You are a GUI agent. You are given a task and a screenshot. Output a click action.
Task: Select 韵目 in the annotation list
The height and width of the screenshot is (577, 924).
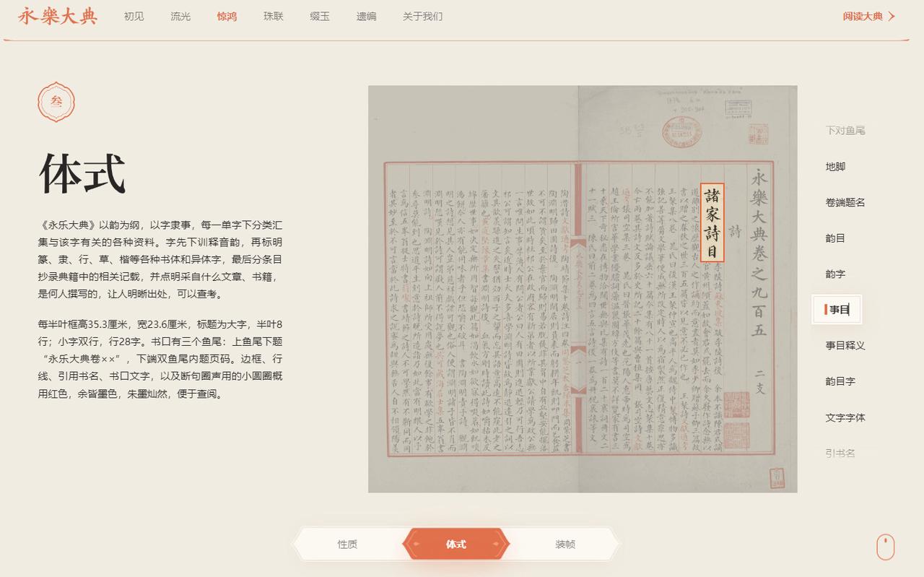(835, 238)
